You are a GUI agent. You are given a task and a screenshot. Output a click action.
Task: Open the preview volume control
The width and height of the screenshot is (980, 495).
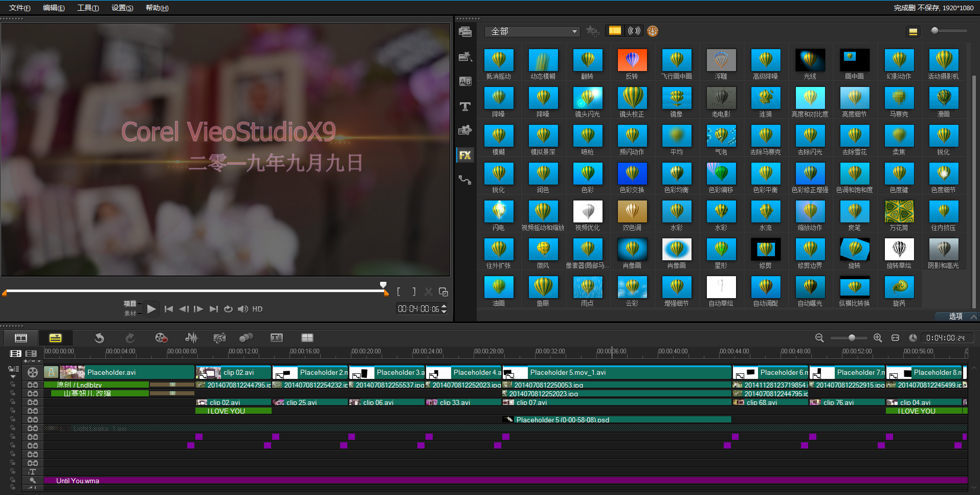pyautogui.click(x=243, y=309)
